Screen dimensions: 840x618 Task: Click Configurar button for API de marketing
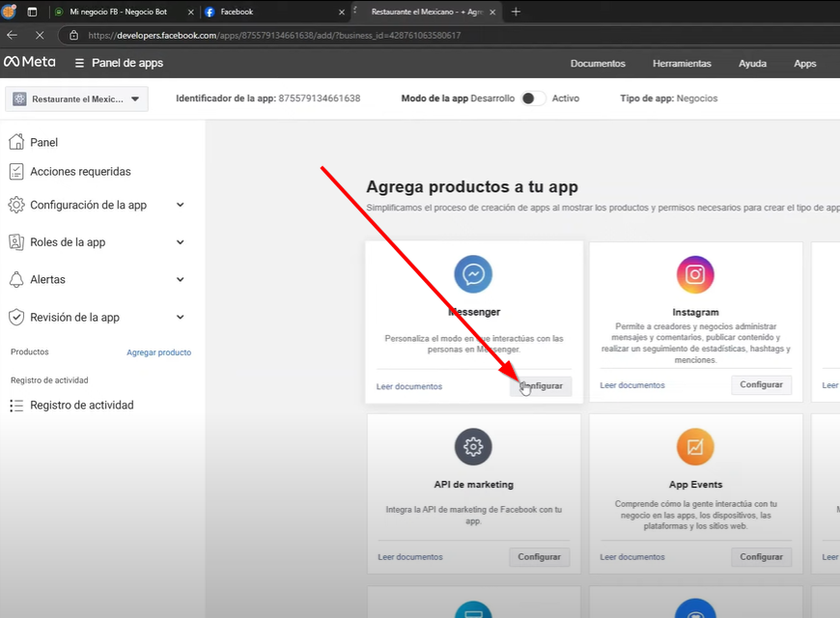coord(539,557)
